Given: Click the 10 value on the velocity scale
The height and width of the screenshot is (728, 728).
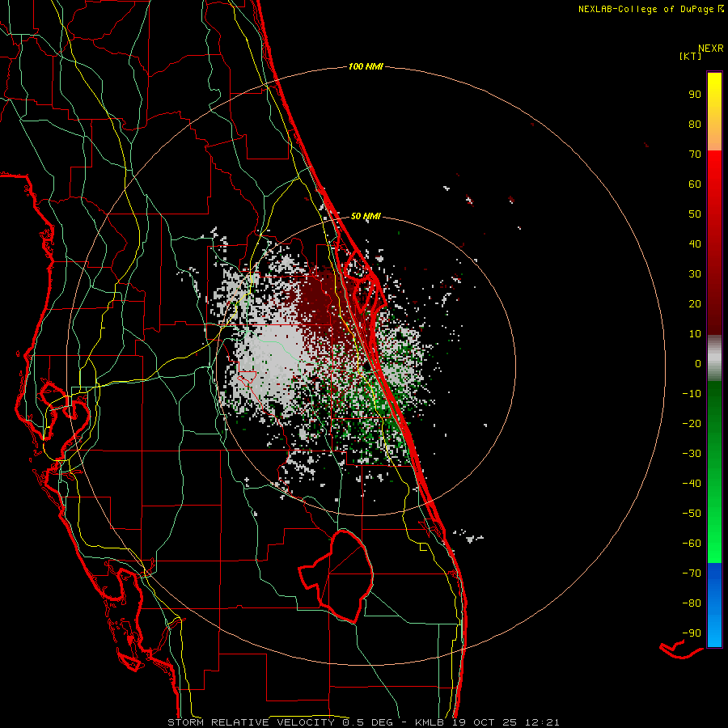Looking at the screenshot, I should 695,334.
